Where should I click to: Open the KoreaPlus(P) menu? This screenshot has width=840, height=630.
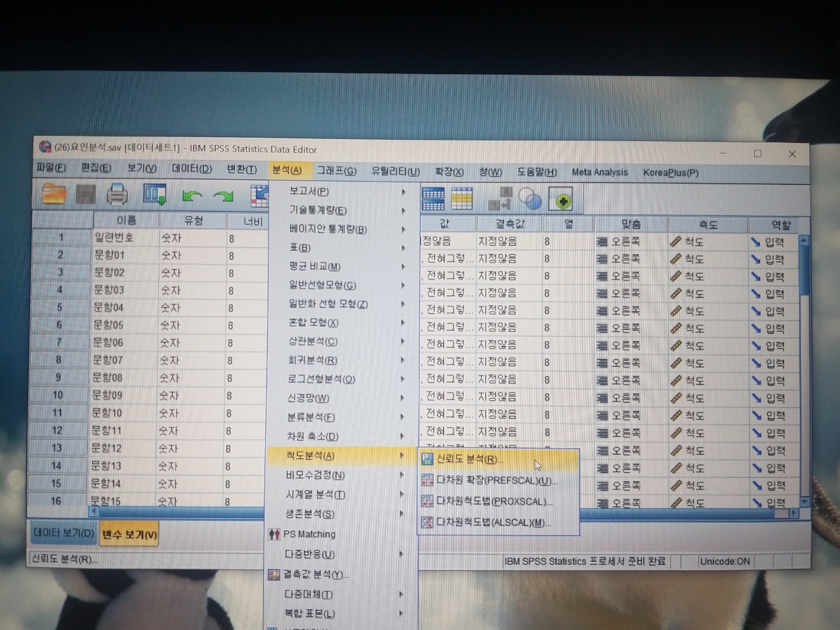pyautogui.click(x=671, y=173)
